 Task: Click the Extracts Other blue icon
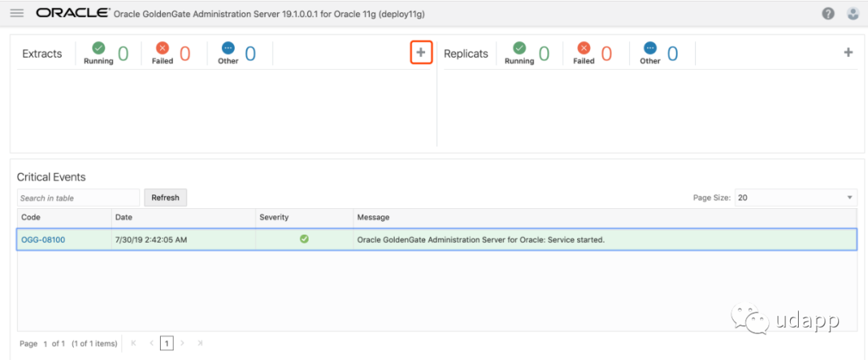[228, 48]
